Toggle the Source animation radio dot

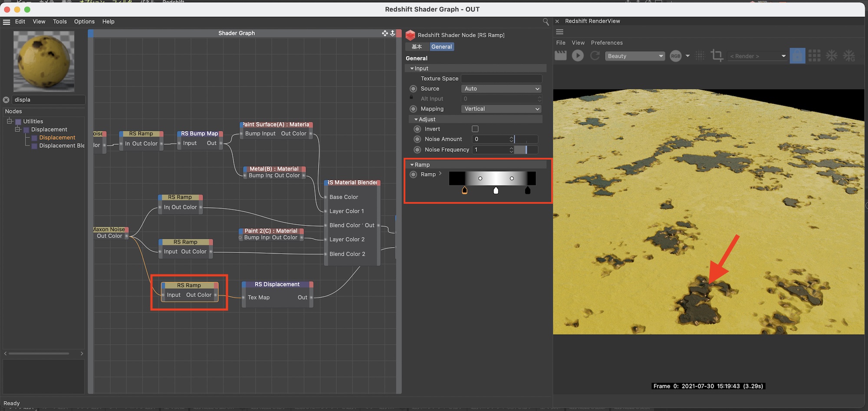click(413, 88)
